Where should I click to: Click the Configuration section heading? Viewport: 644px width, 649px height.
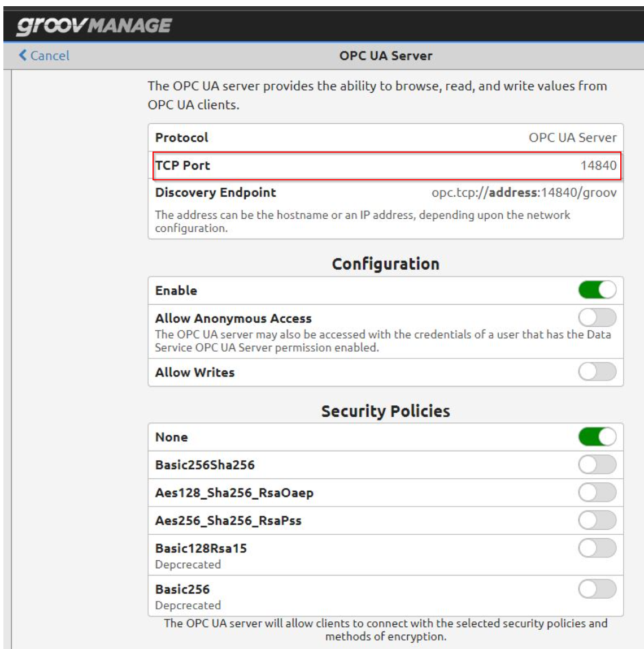[385, 264]
